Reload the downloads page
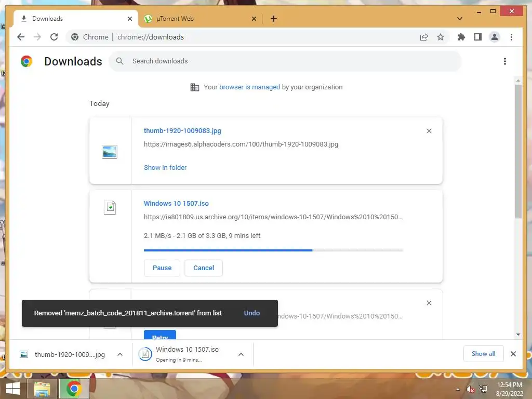The width and height of the screenshot is (532, 399). pyautogui.click(x=54, y=37)
